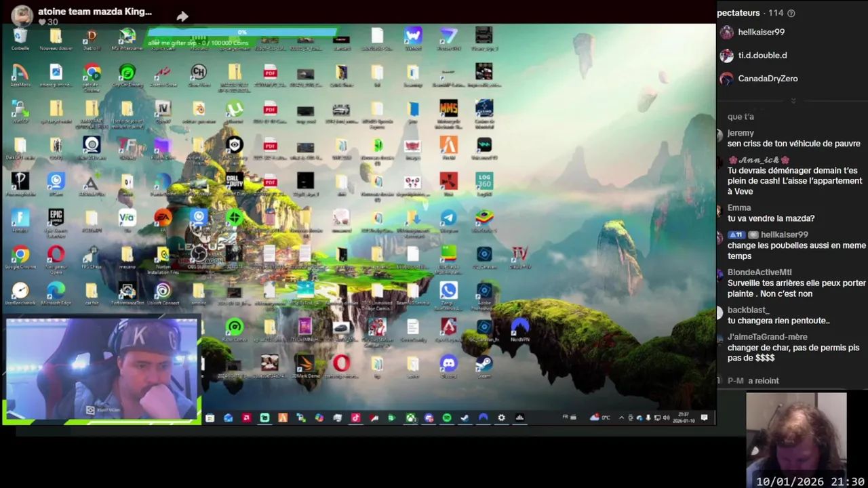Launch Ubisoft Connect desktop shortcut
868x488 pixels.
[x=163, y=294]
